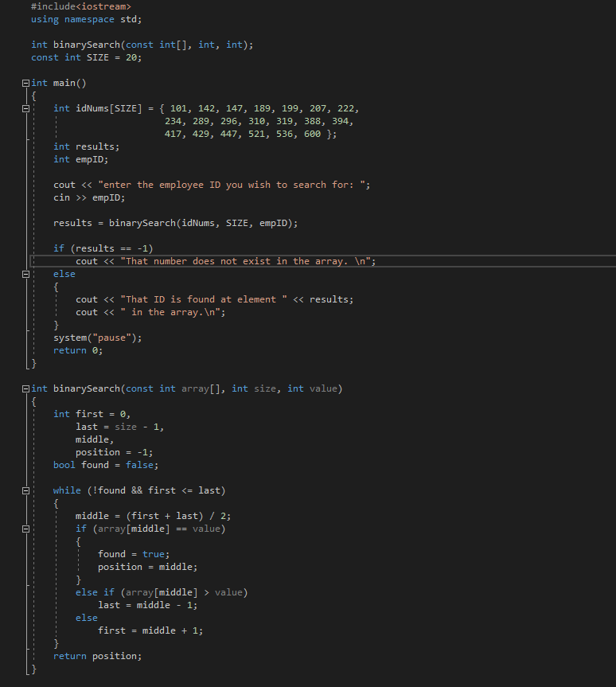This screenshot has height=687, width=616.
Task: Click the "bool found = false;" line
Action: pyautogui.click(x=106, y=465)
